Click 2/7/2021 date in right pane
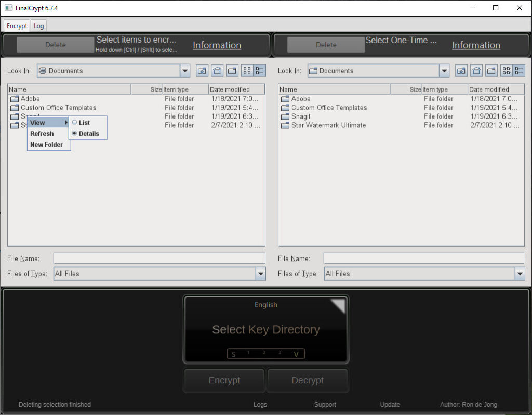532x415 pixels. click(495, 125)
